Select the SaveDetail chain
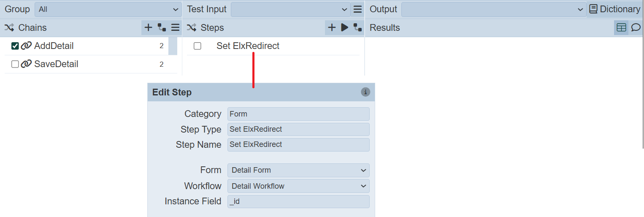The height and width of the screenshot is (217, 644). pyautogui.click(x=56, y=64)
